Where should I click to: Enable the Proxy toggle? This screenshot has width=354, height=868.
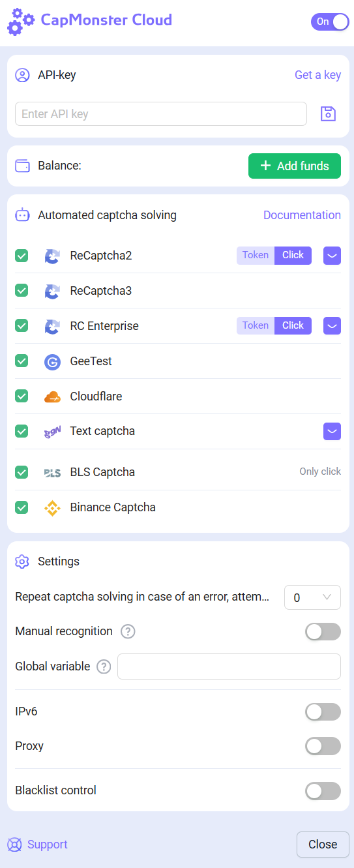(x=323, y=746)
